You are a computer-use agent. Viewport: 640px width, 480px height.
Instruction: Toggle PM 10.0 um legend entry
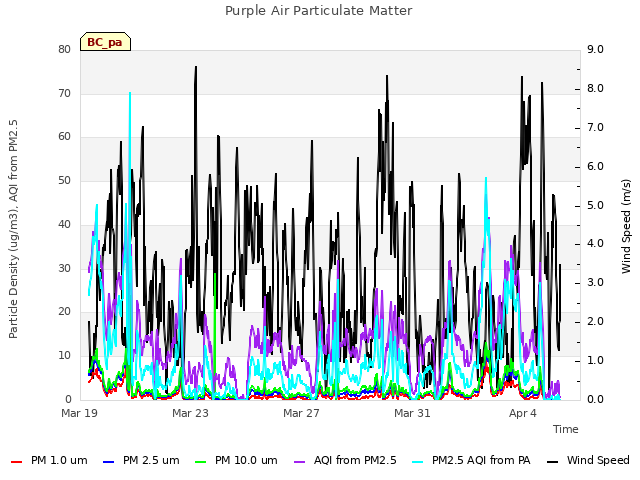click(x=236, y=460)
